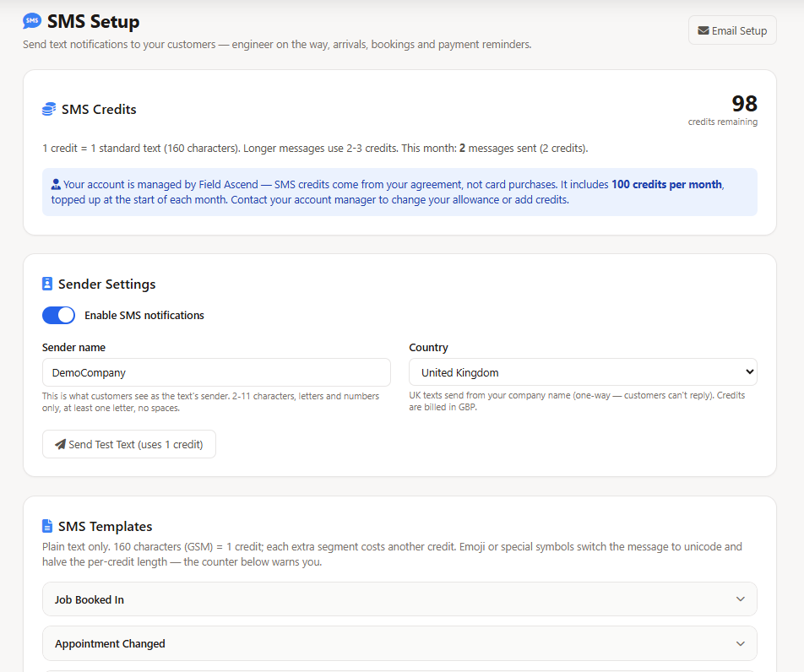Click the Country field label

click(429, 348)
